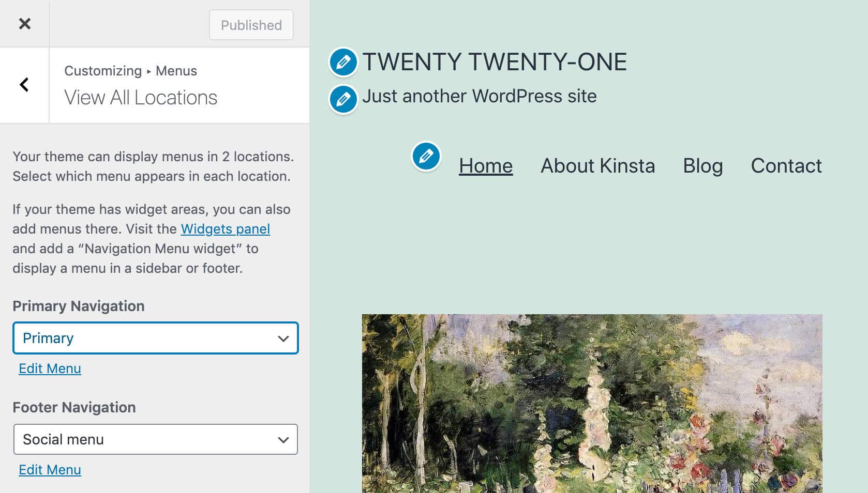Click Edit Menu under Footer Navigation
Viewport: 868px width, 493px height.
[x=50, y=470]
